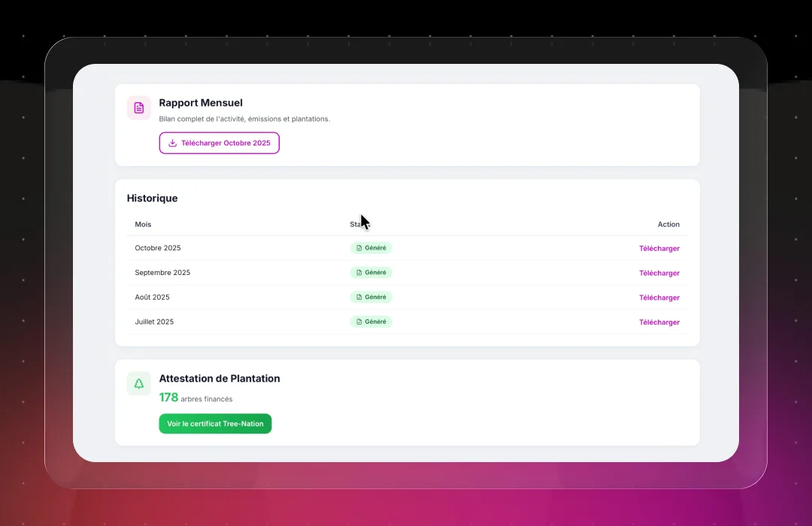The image size is (812, 526).
Task: Click the 178 trees count value
Action: click(168, 397)
